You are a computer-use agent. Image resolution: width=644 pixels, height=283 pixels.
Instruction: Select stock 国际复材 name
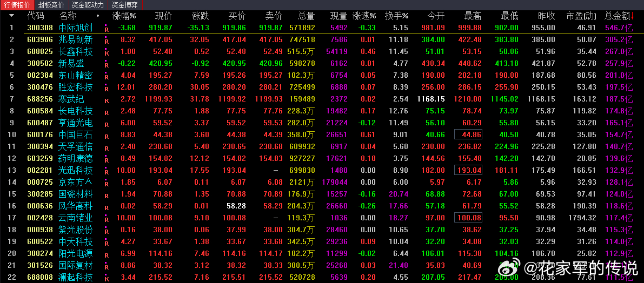tap(76, 265)
